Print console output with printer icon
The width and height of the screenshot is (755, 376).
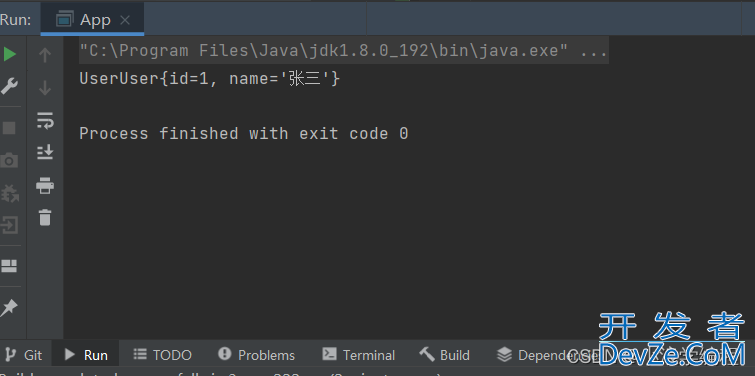click(x=45, y=185)
